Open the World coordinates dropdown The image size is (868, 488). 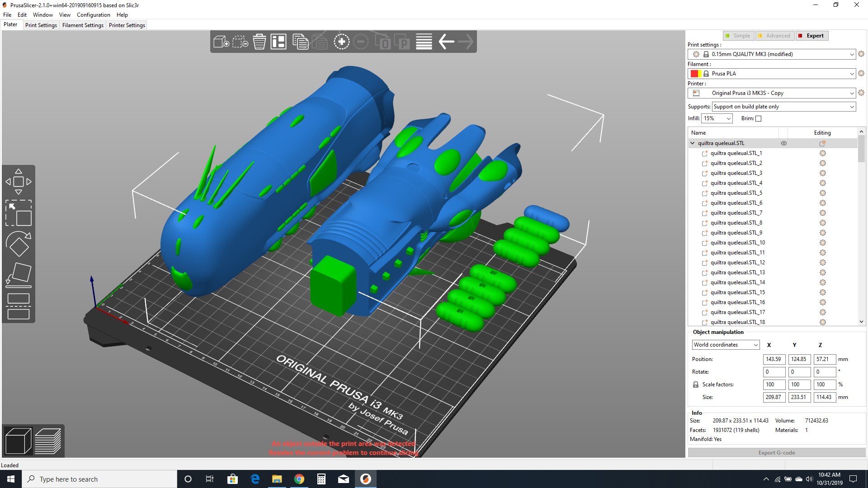pyautogui.click(x=726, y=345)
